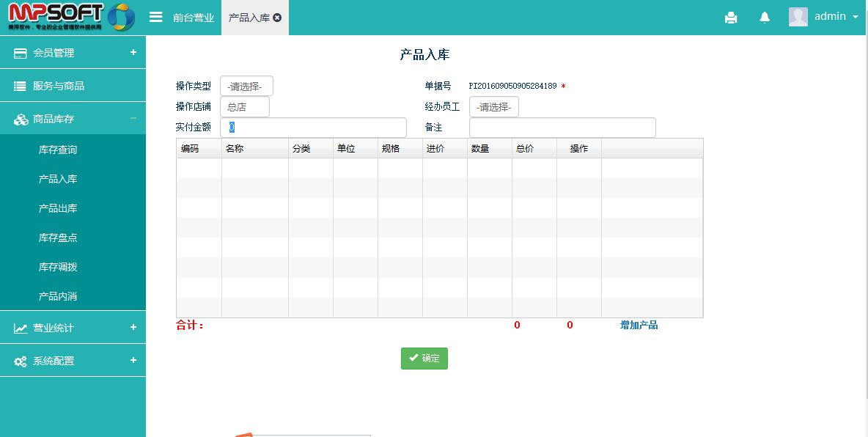Open the 系统配置 settings menu
Screen dimensions: 868x437
tap(73, 361)
